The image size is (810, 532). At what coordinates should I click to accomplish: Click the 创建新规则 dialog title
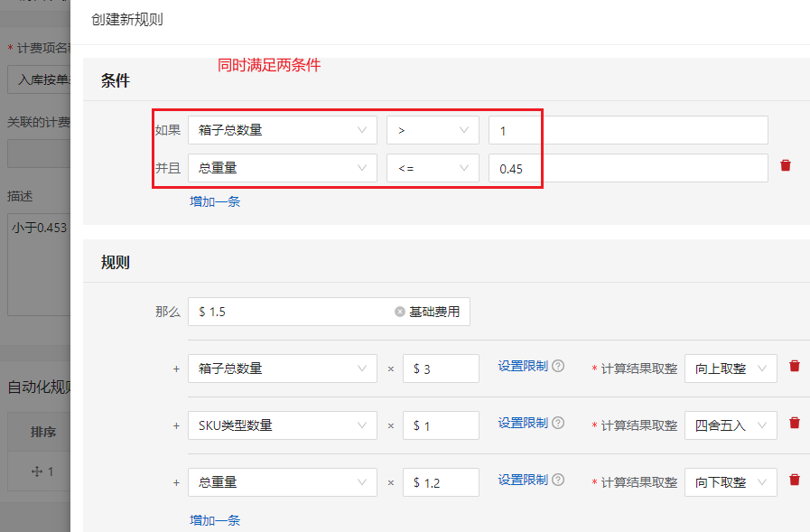pyautogui.click(x=127, y=20)
